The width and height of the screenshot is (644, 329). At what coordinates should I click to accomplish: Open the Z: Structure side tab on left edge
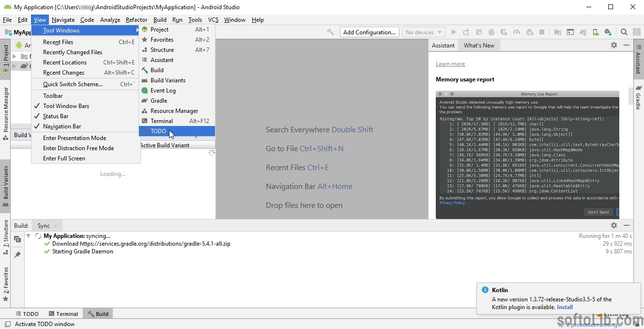click(x=5, y=237)
